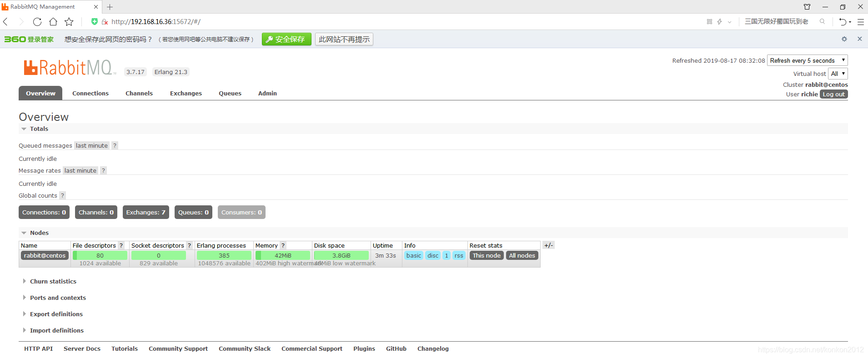This screenshot has width=868, height=358.
Task: Click the skin/shirt icon in title bar
Action: 807,7
